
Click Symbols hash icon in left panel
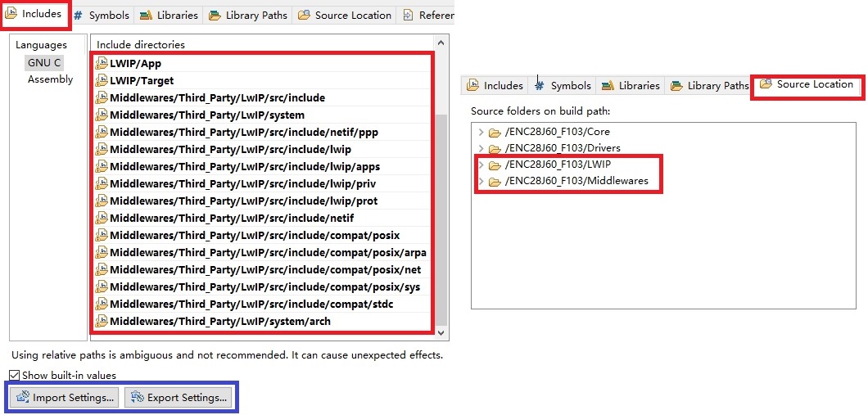click(x=78, y=16)
